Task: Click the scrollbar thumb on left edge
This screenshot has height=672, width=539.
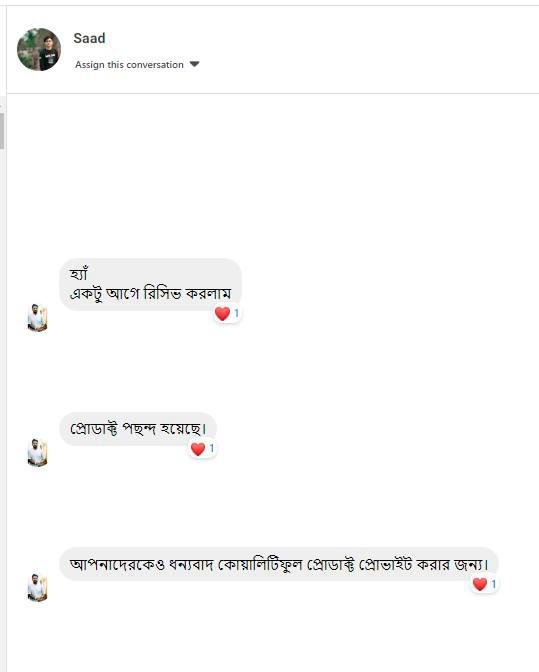Action: pyautogui.click(x=2, y=131)
